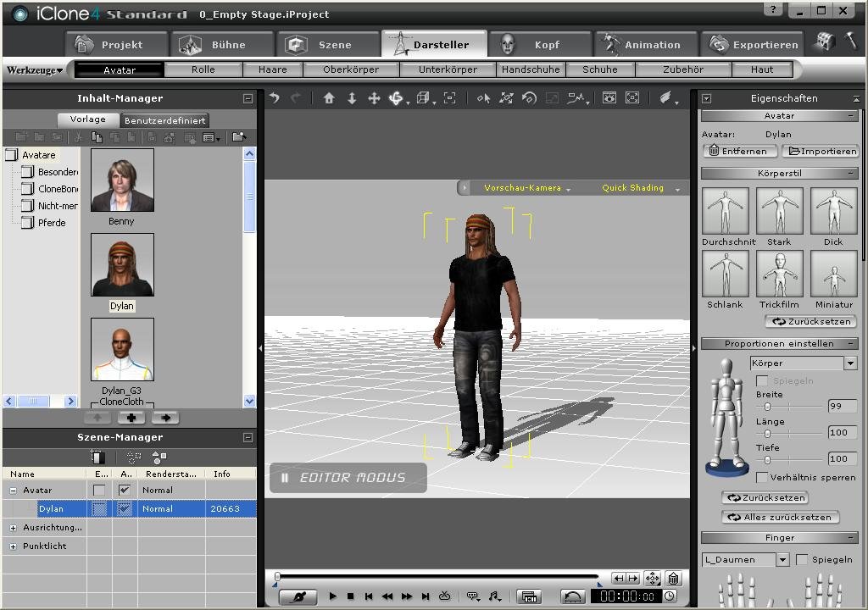Open the Vorschau-Kamera dropdown
Image resolution: width=868 pixels, height=610 pixels.
[526, 188]
